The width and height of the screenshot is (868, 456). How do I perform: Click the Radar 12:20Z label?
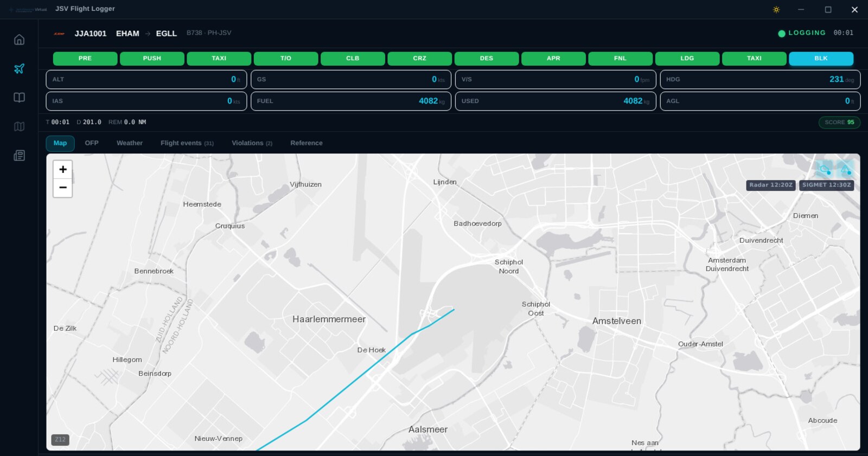[771, 185]
